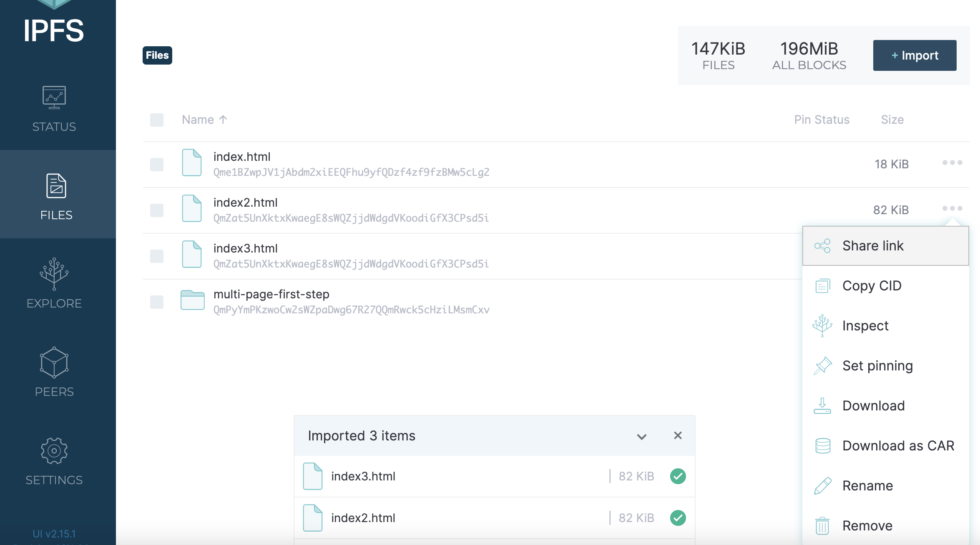Screen dimensions: 980x545
Task: Click the Import button
Action: click(x=915, y=55)
